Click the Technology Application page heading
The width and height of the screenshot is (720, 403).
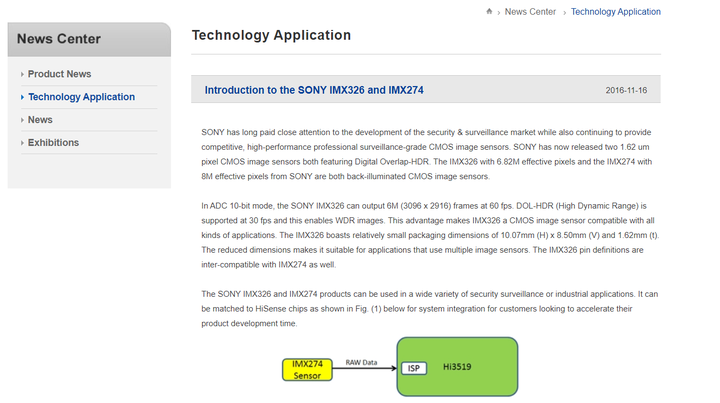pyautogui.click(x=271, y=35)
